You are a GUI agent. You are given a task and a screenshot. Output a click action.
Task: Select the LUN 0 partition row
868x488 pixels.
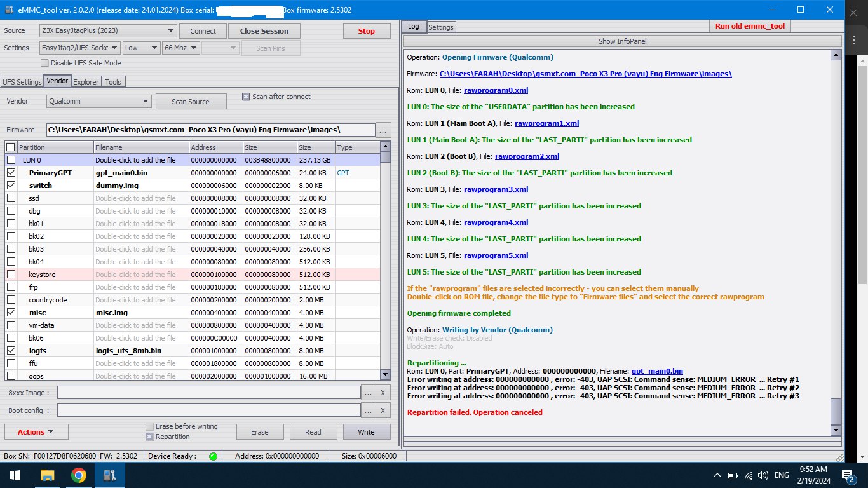[x=193, y=160]
